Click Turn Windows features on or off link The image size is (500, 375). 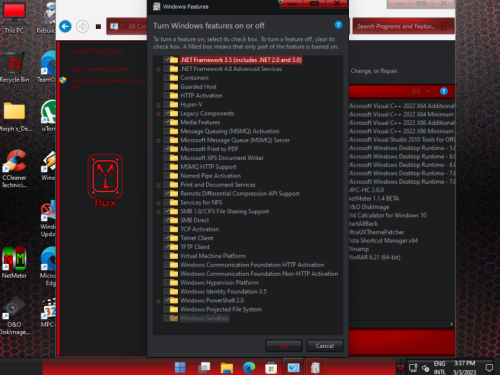tap(108, 84)
